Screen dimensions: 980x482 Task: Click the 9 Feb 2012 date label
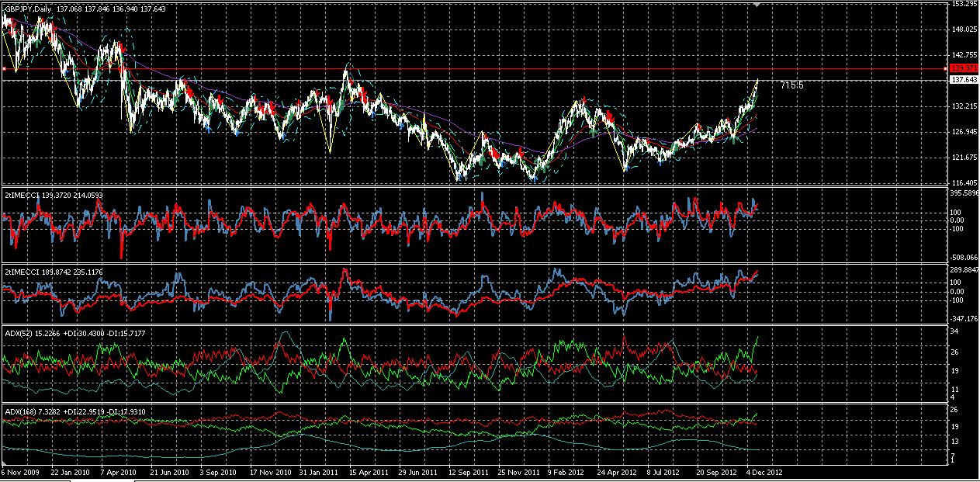(x=566, y=471)
